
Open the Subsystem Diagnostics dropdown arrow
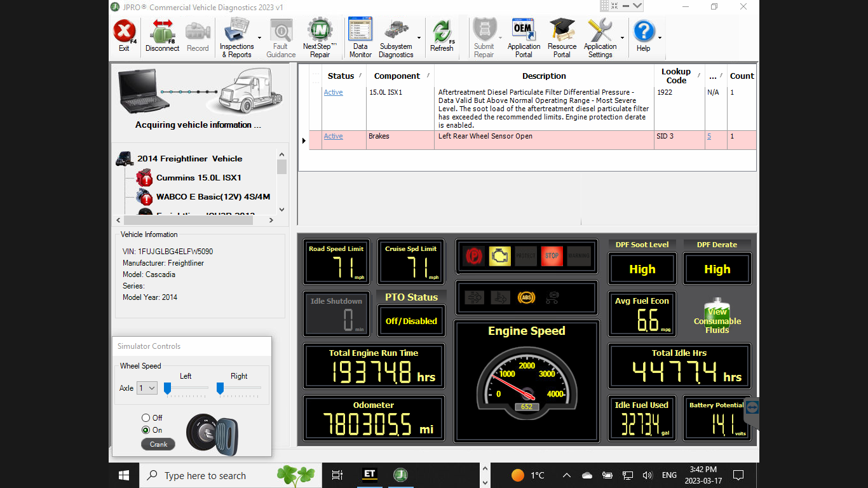[x=417, y=38]
